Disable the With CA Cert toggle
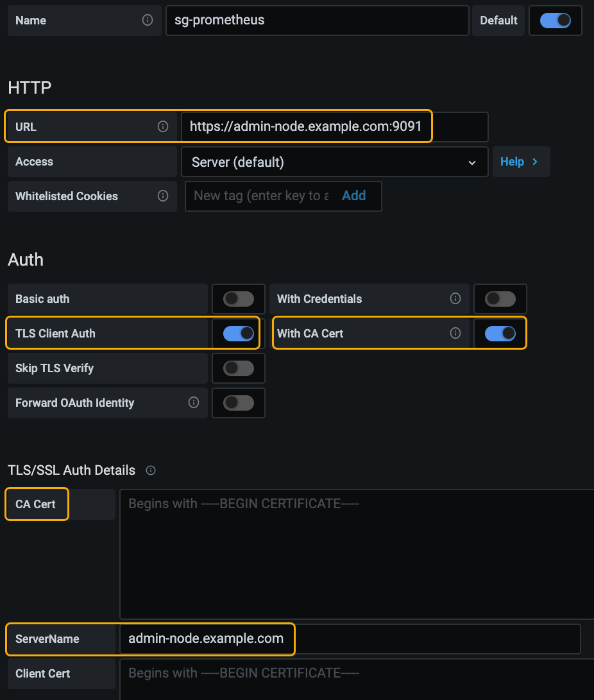Screen dimensions: 594x700 point(500,334)
